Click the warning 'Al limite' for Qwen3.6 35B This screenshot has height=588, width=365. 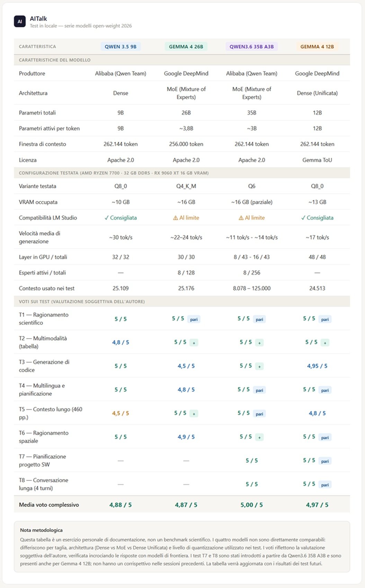pyautogui.click(x=251, y=218)
